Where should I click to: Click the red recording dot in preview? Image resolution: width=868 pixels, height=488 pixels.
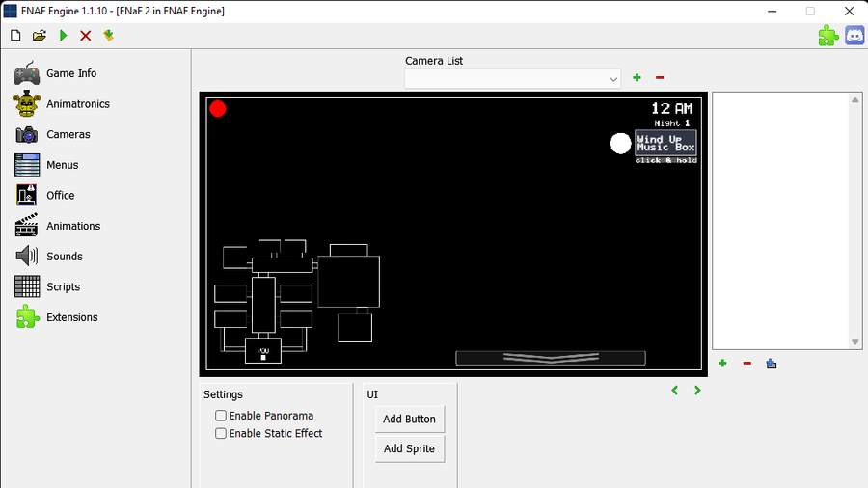218,108
